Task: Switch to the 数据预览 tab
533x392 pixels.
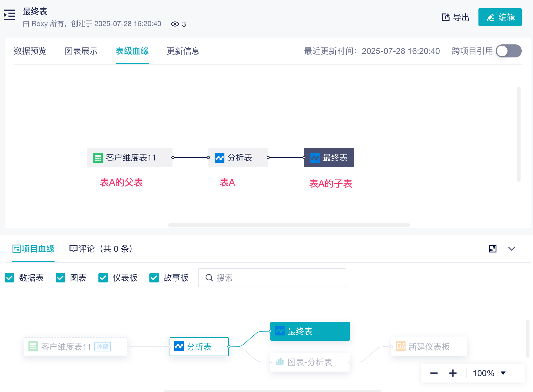Action: [30, 51]
